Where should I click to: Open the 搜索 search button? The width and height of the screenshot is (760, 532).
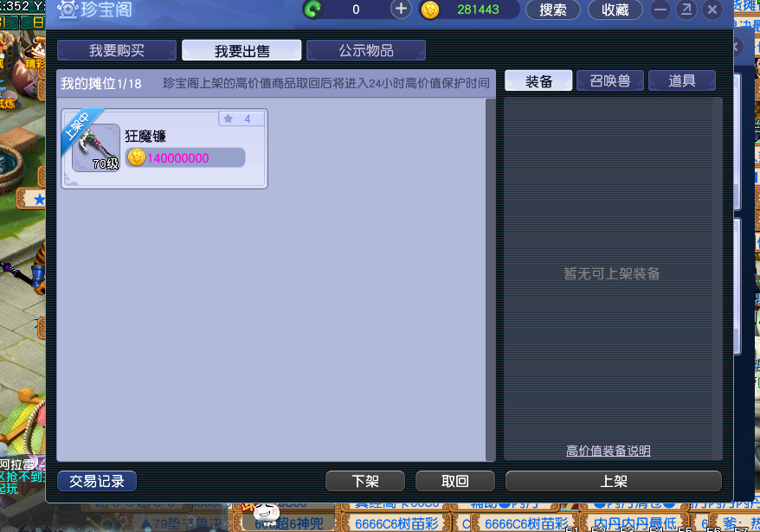tap(553, 10)
